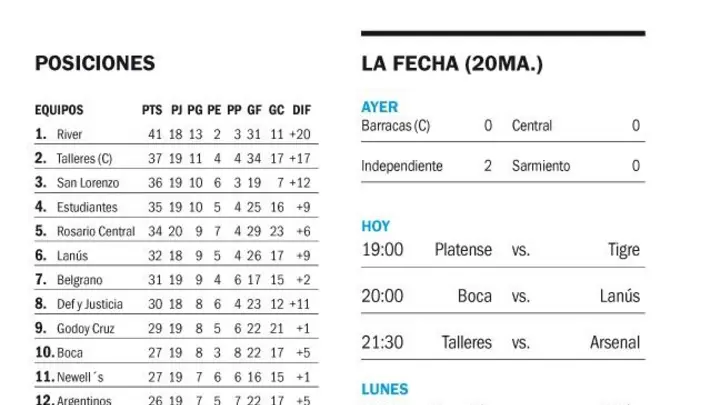Screen dimensions: 720x405
Task: Click the POSICIONES heading
Action: pyautogui.click(x=95, y=63)
